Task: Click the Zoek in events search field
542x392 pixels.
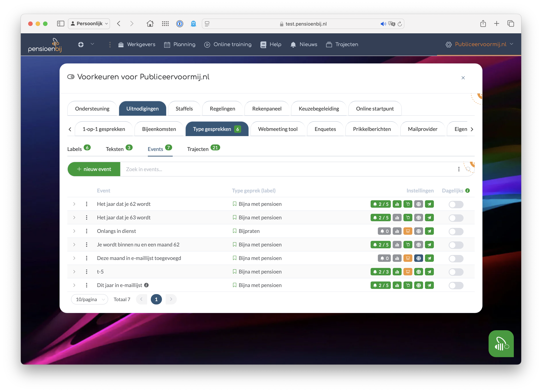Action: (287, 169)
